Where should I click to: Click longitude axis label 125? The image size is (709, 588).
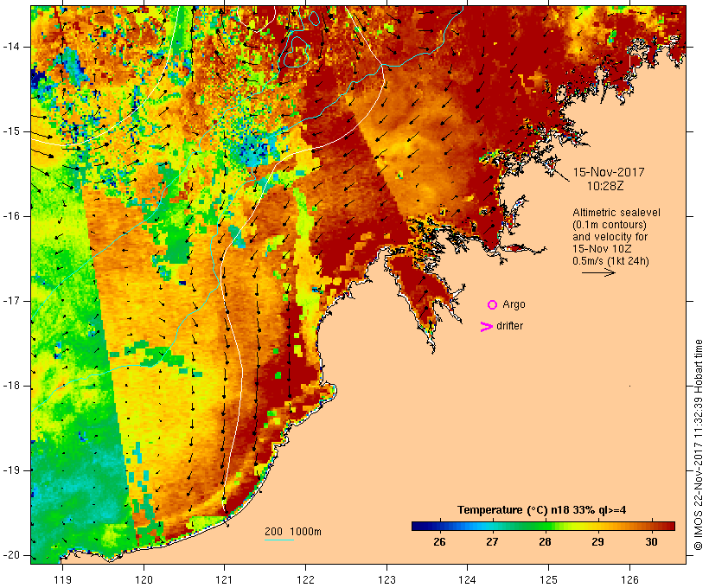548,579
